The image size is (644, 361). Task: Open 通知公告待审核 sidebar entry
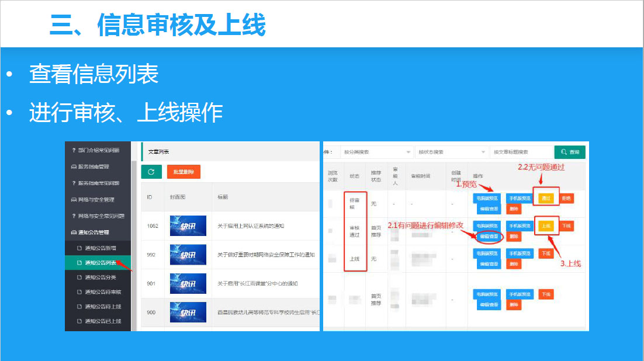103,292
